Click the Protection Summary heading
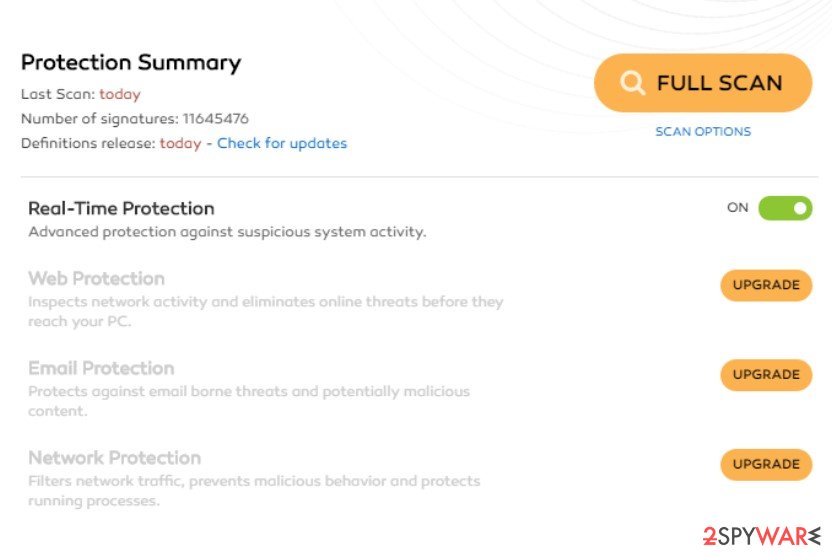The height and width of the screenshot is (556, 832). tap(131, 63)
